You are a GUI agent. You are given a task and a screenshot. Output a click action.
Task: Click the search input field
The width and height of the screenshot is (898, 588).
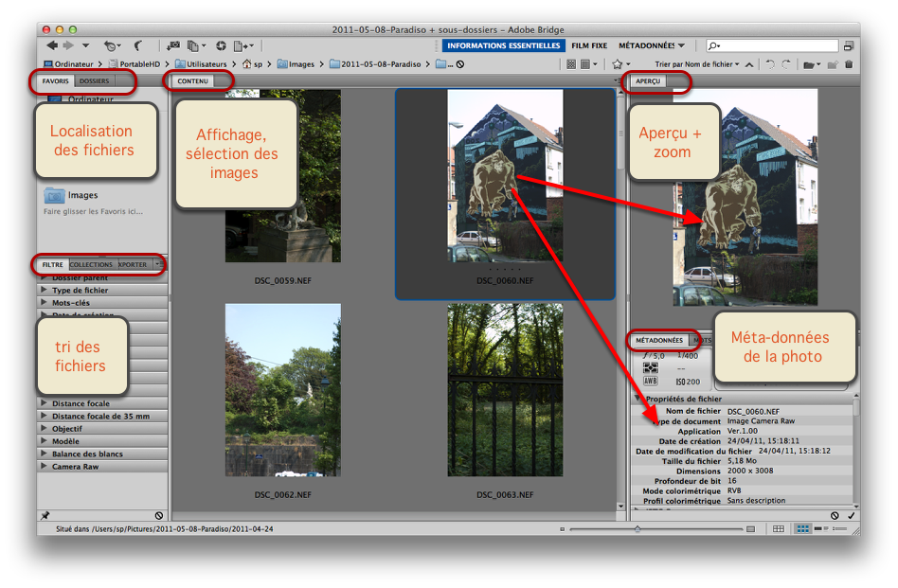coord(773,45)
